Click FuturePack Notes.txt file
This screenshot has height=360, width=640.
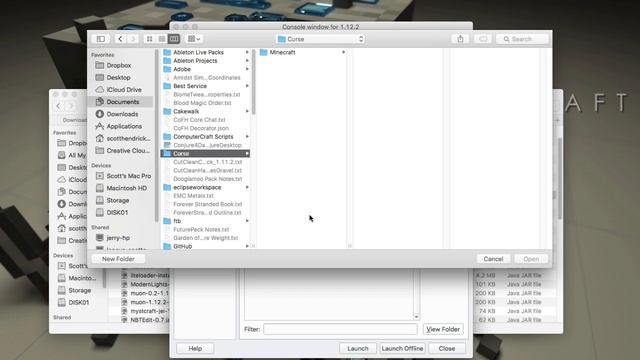tap(201, 229)
